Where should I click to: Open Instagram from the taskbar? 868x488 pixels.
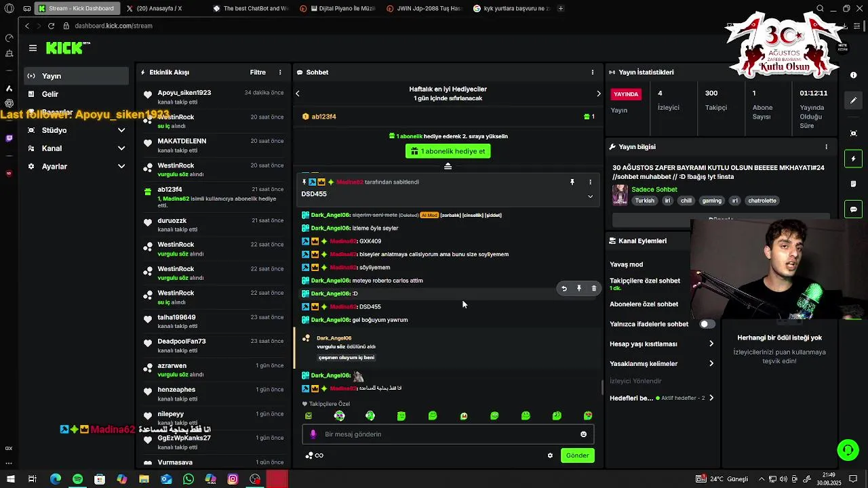(x=233, y=479)
